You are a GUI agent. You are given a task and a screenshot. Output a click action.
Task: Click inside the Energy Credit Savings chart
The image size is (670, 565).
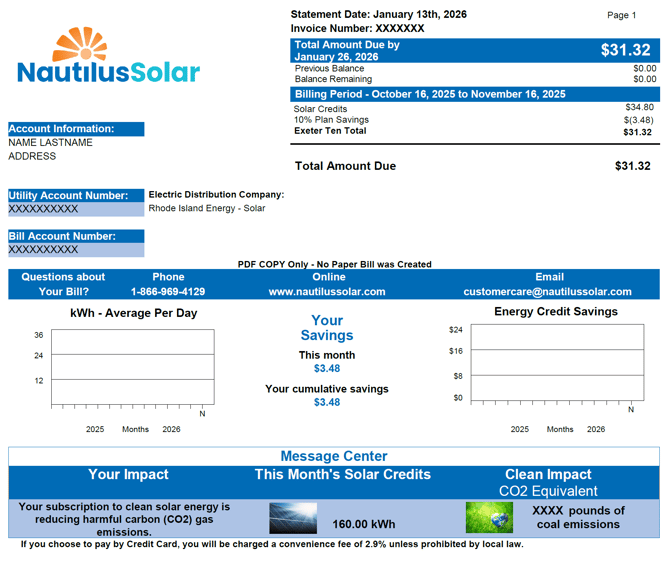click(558, 362)
